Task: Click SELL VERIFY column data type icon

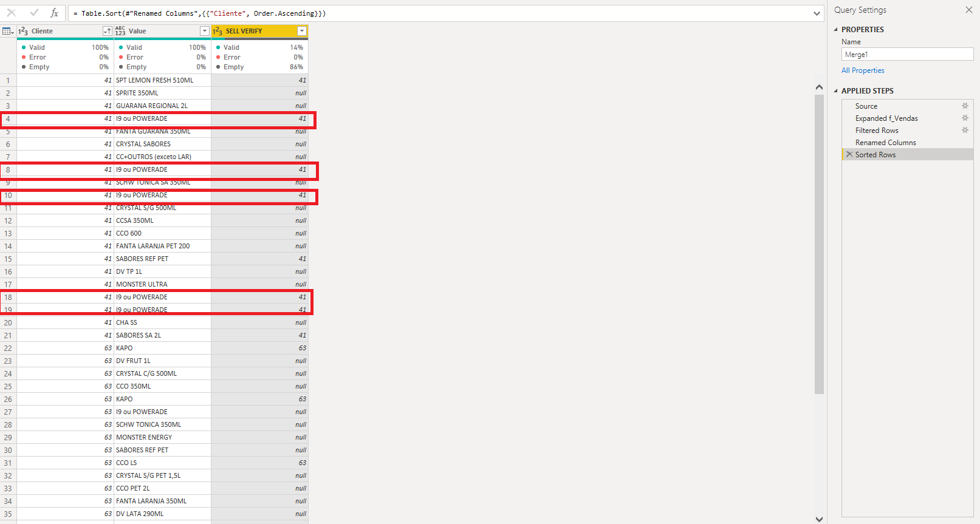Action: pyautogui.click(x=218, y=31)
